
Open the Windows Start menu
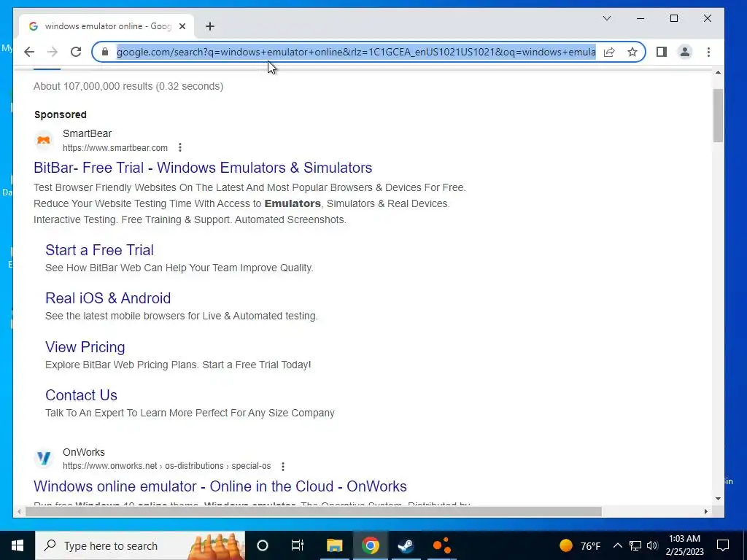point(18,545)
